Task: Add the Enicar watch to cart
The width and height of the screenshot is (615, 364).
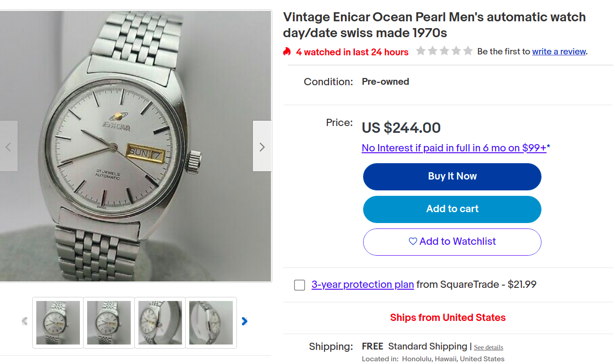Action: tap(452, 209)
